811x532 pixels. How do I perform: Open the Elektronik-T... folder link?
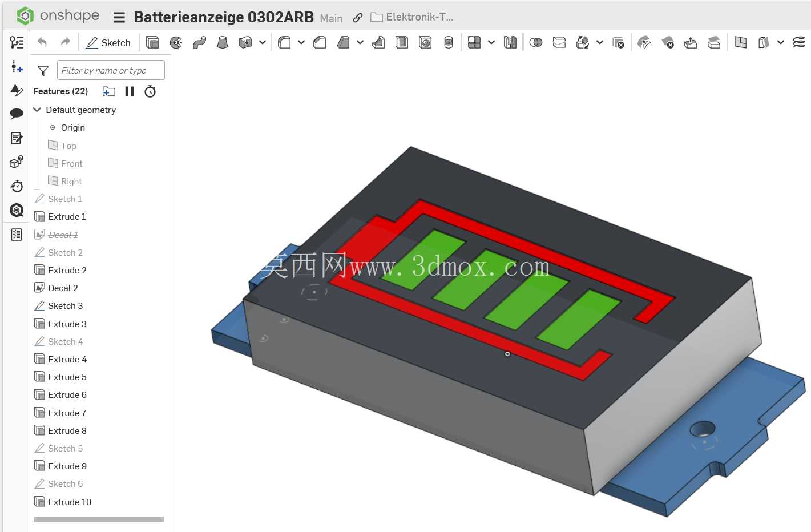412,17
